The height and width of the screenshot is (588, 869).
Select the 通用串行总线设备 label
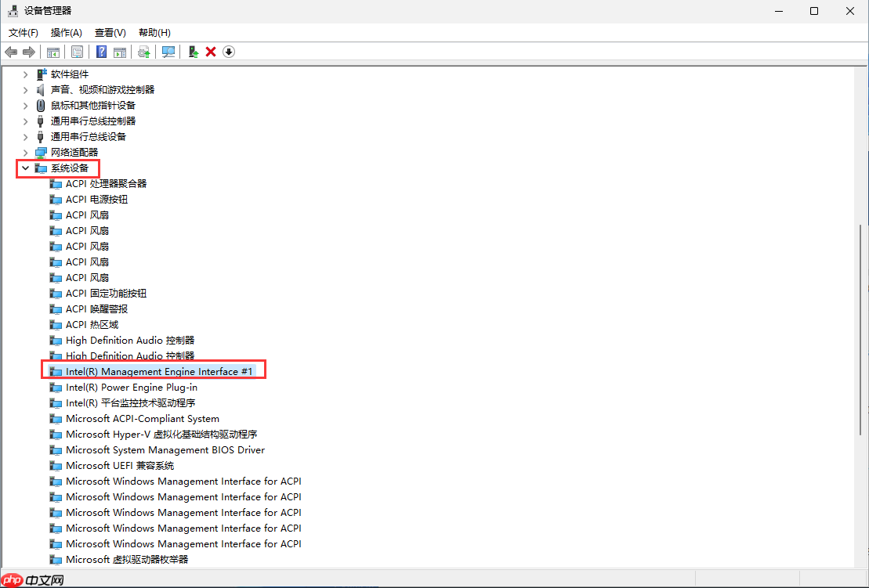(x=89, y=136)
